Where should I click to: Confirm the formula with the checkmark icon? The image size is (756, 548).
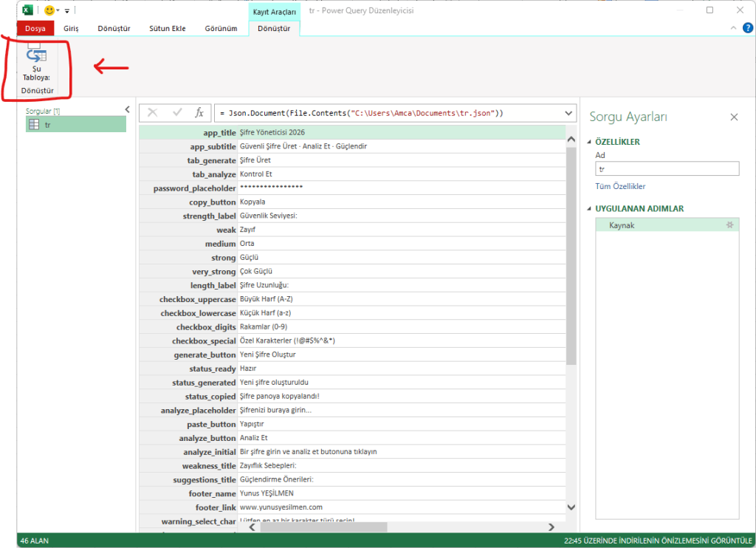click(x=177, y=113)
